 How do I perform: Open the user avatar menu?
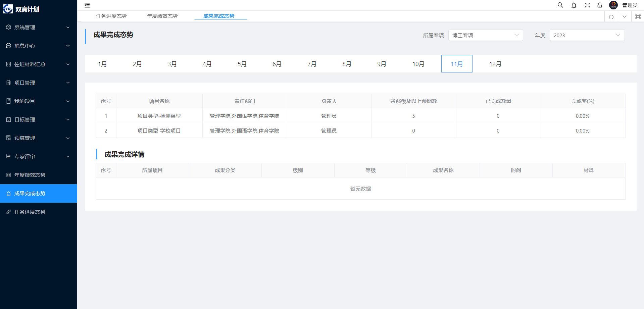(613, 5)
